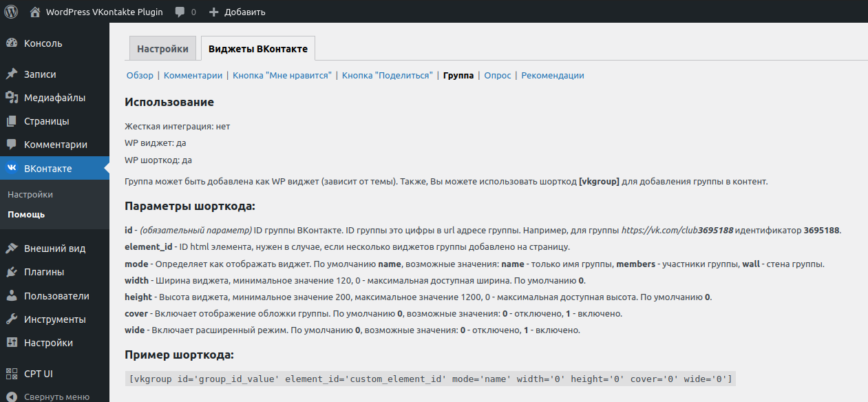Click the Инструменты wrench icon
This screenshot has height=402, width=868.
(12, 319)
